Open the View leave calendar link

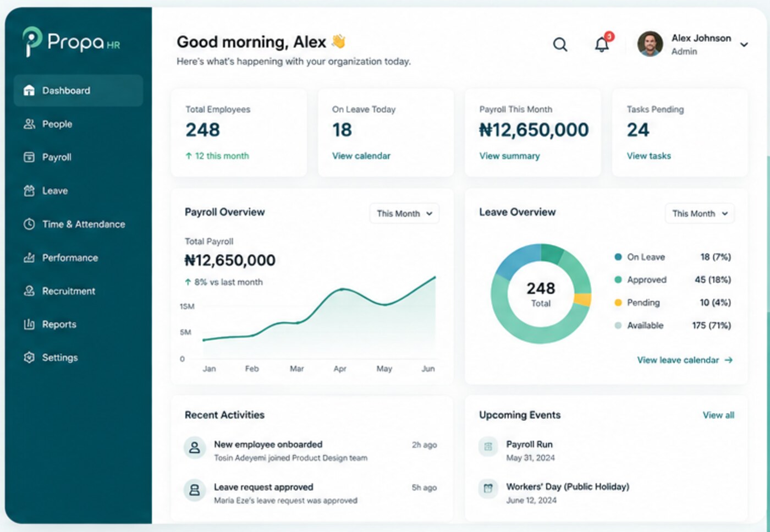coord(678,360)
